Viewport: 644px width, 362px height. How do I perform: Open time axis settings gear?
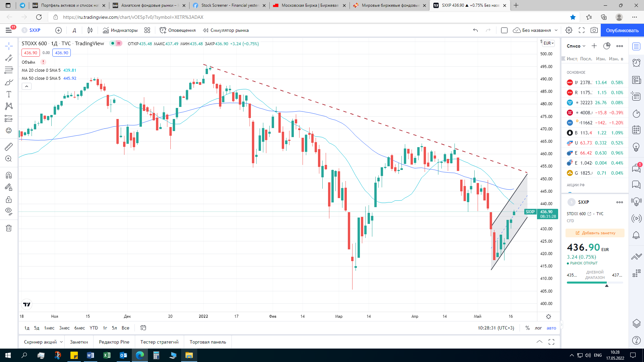point(549,316)
